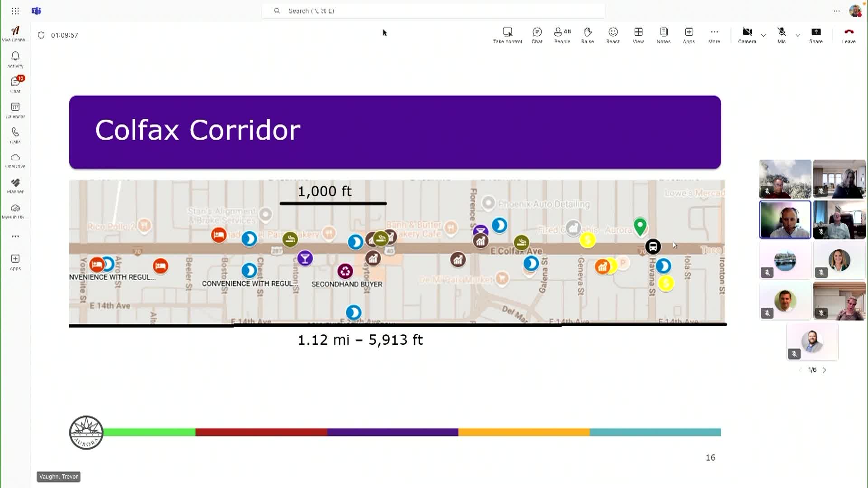Viewport: 868px width, 488px height.
Task: Open the Planner app in sidebar
Action: coord(15,185)
